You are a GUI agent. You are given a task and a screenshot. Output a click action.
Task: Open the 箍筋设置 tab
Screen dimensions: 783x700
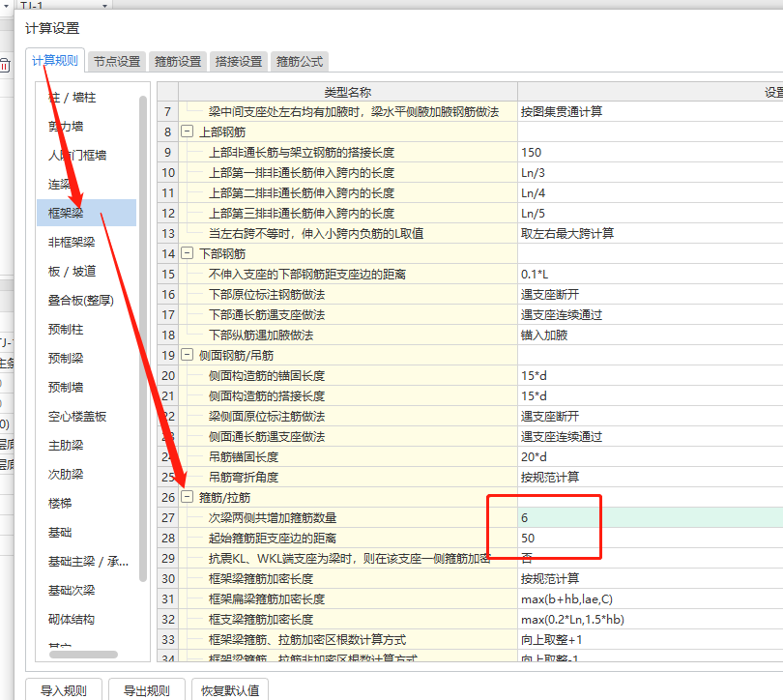[x=178, y=62]
